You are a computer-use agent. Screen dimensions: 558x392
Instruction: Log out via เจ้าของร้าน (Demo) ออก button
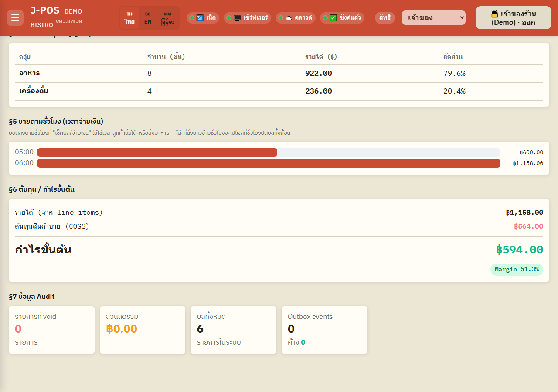(x=514, y=18)
